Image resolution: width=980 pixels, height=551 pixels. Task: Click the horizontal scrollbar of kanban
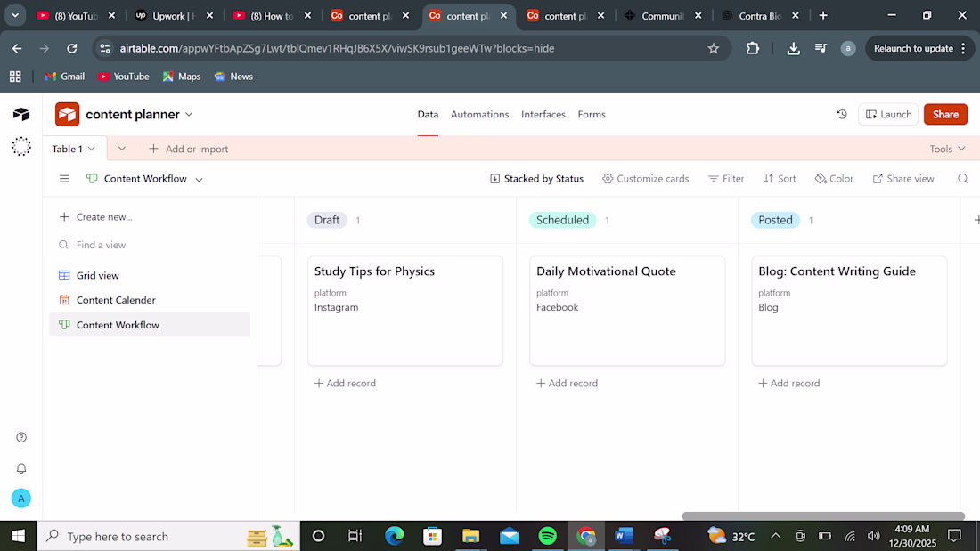pyautogui.click(x=823, y=516)
